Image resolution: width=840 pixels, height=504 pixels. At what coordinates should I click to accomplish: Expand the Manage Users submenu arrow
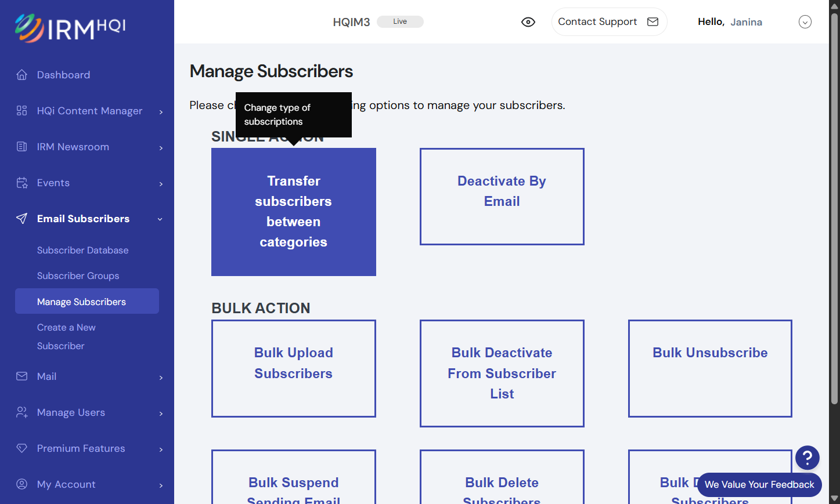click(x=161, y=414)
